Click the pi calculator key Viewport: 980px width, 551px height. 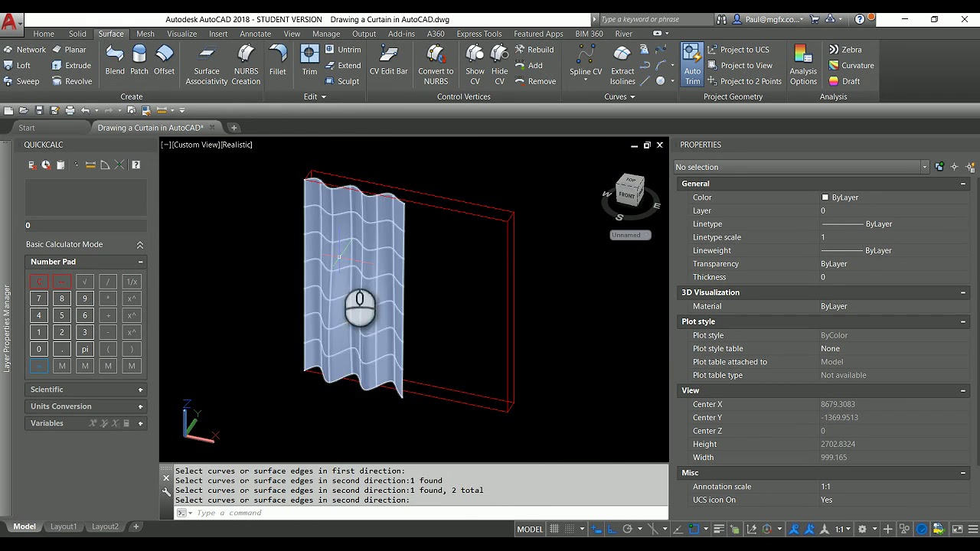(x=85, y=349)
